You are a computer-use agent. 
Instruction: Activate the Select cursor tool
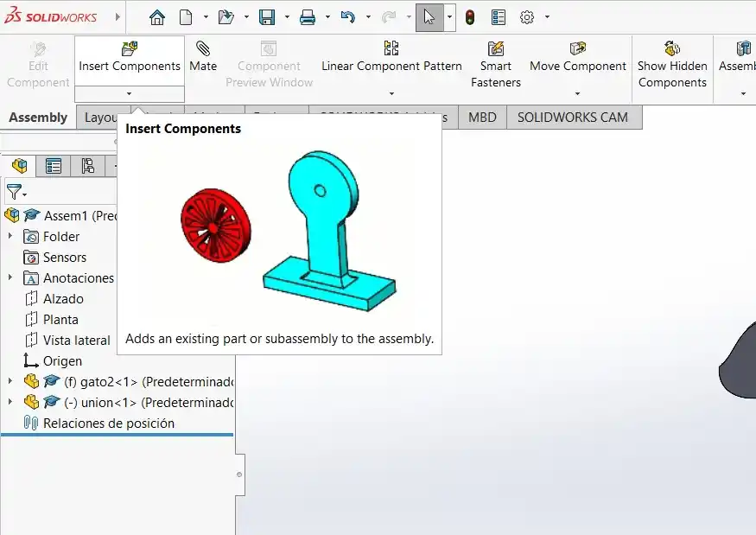click(x=429, y=17)
